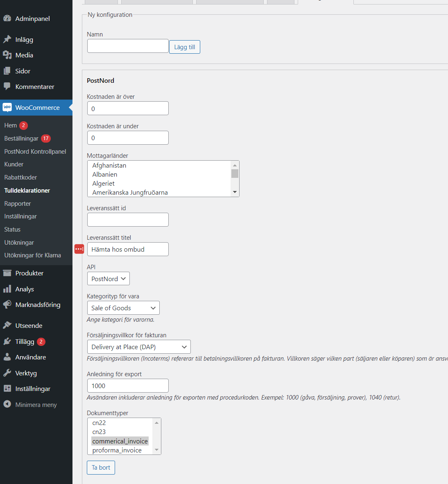Click the Användare person icon
448x484 pixels.
point(7,357)
